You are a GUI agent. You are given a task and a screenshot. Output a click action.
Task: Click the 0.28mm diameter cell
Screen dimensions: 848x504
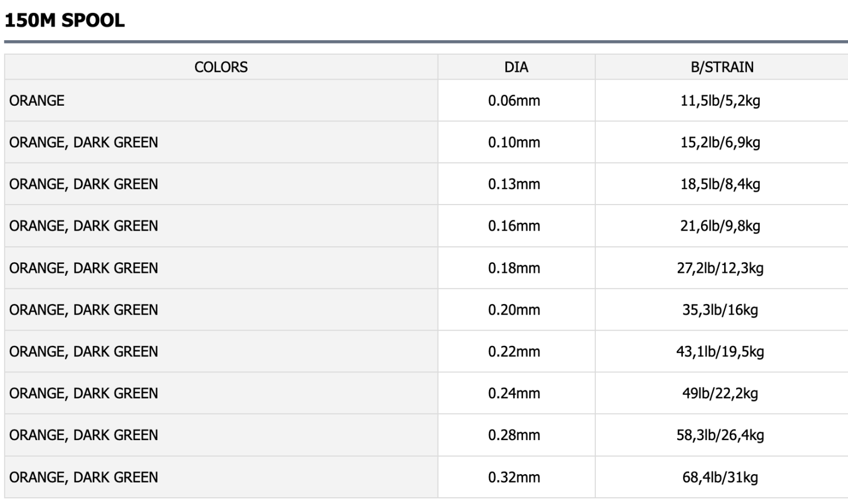(514, 435)
